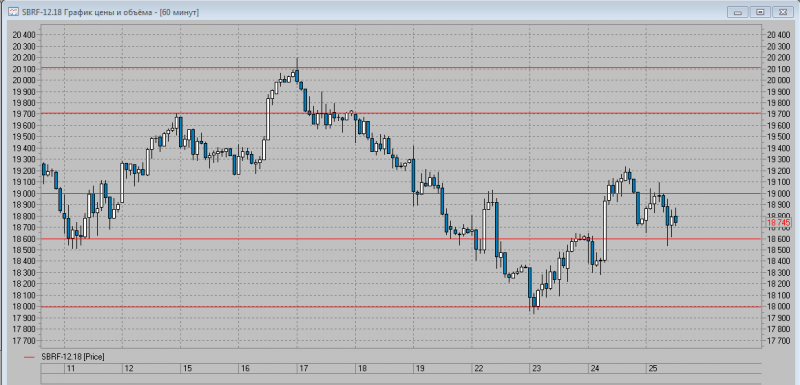This screenshot has height=385, width=800.
Task: Minimize the SBRF-12.18 chart window
Action: coord(737,12)
